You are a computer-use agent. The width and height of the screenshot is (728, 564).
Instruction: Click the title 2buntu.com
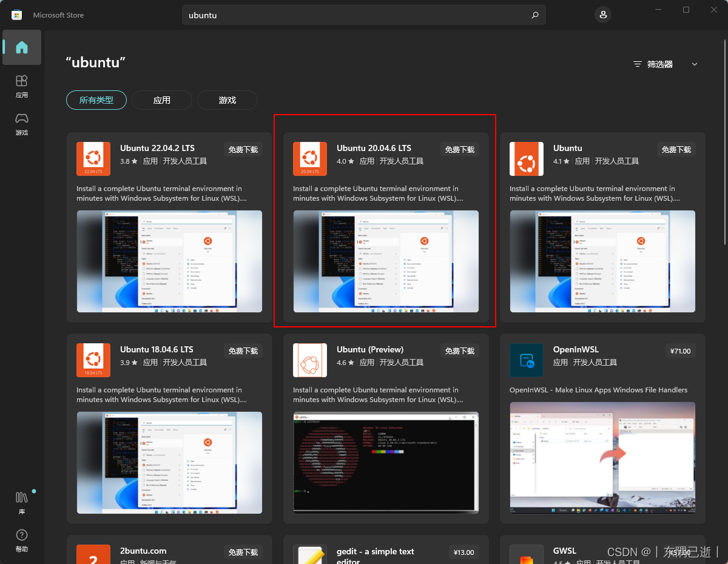[x=143, y=551]
